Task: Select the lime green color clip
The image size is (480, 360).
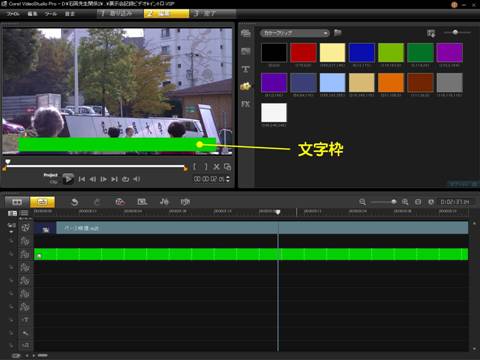Action: point(391,52)
